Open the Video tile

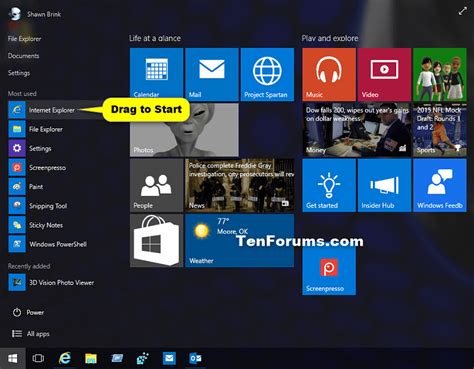[384, 74]
